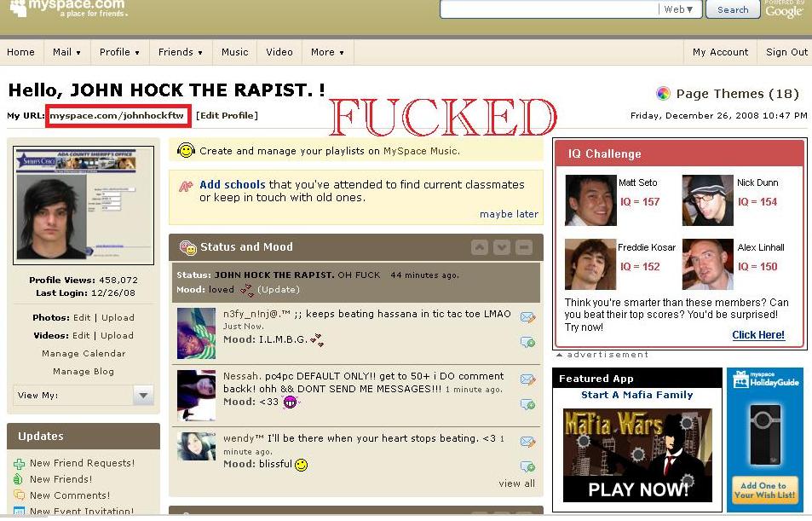Expand the More dropdown menu
Image resolution: width=812 pixels, height=521 pixels.
327,52
